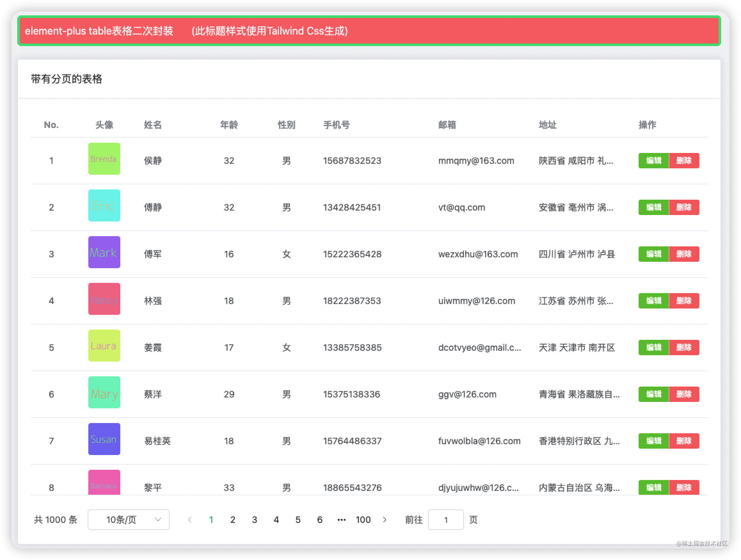
Task: Click the Brenda avatar thumbnail
Action: pyautogui.click(x=104, y=159)
